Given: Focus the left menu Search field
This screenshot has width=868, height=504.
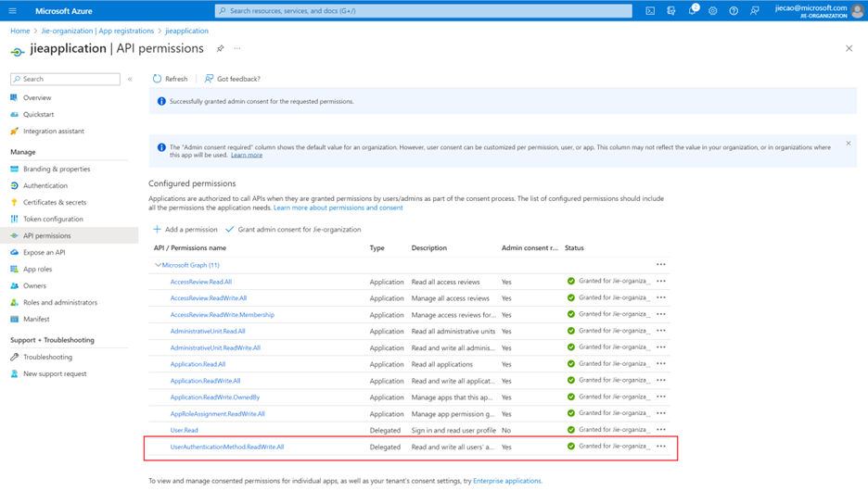Looking at the screenshot, I should pyautogui.click(x=65, y=79).
